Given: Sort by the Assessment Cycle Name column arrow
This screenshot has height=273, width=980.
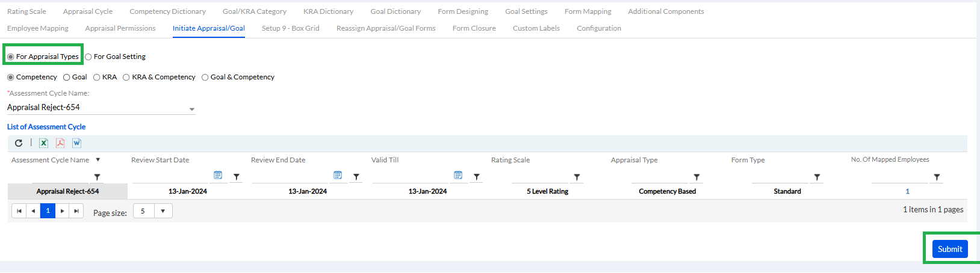Looking at the screenshot, I should (x=98, y=160).
